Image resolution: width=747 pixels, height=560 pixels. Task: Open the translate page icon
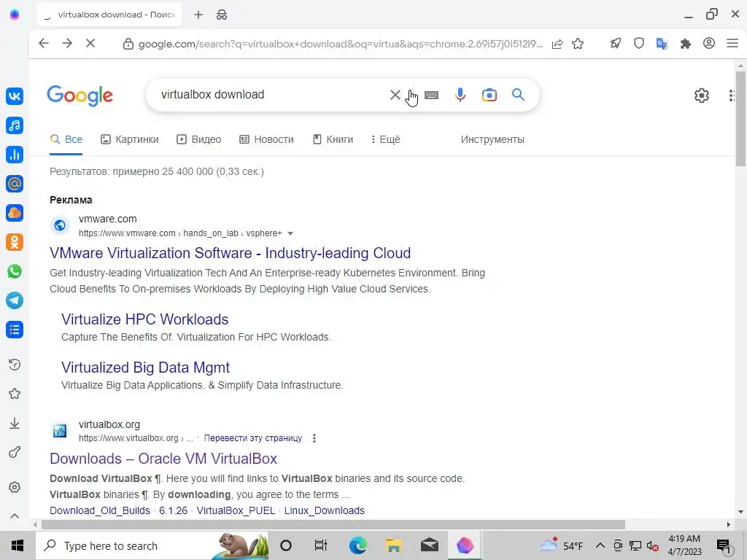tap(662, 44)
